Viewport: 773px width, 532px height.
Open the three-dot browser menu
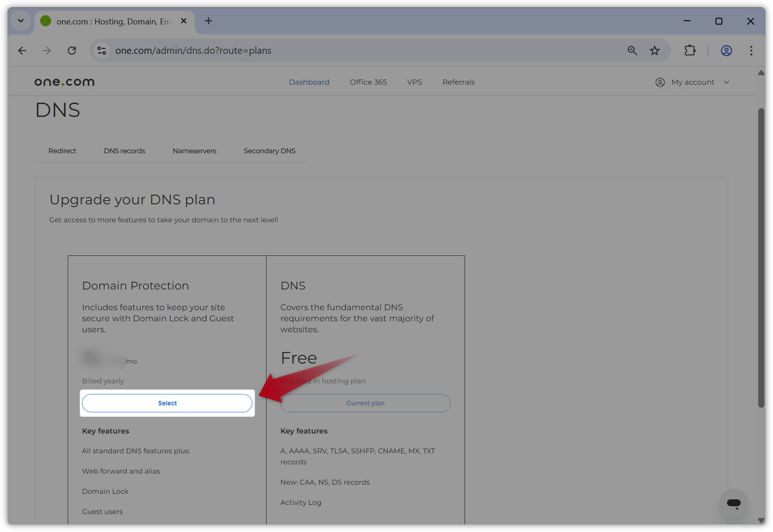click(x=751, y=51)
